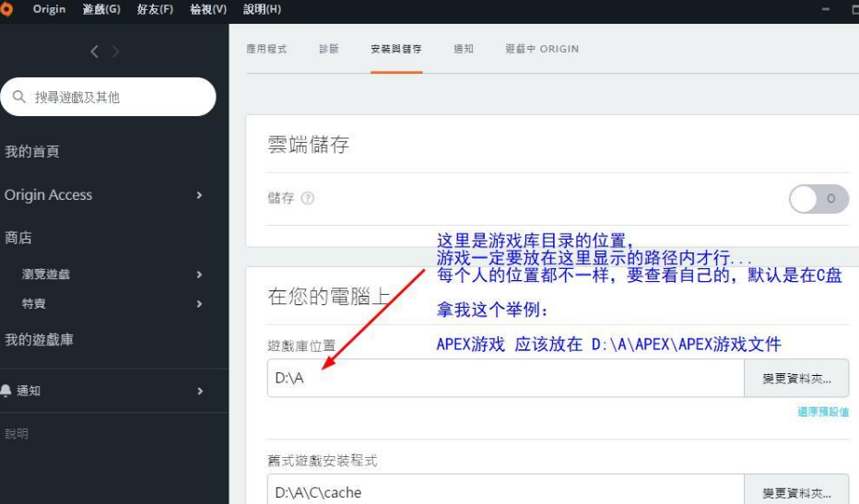Go back with the left navigation arrow

coord(94,52)
